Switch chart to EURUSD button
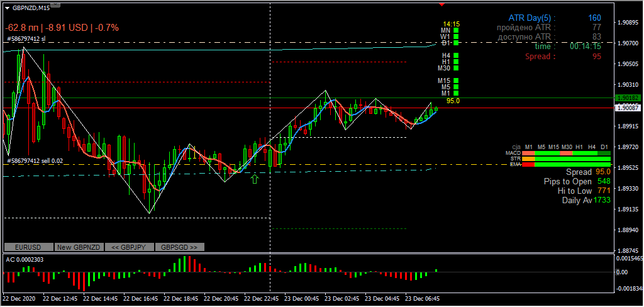The image size is (644, 307). (29, 247)
